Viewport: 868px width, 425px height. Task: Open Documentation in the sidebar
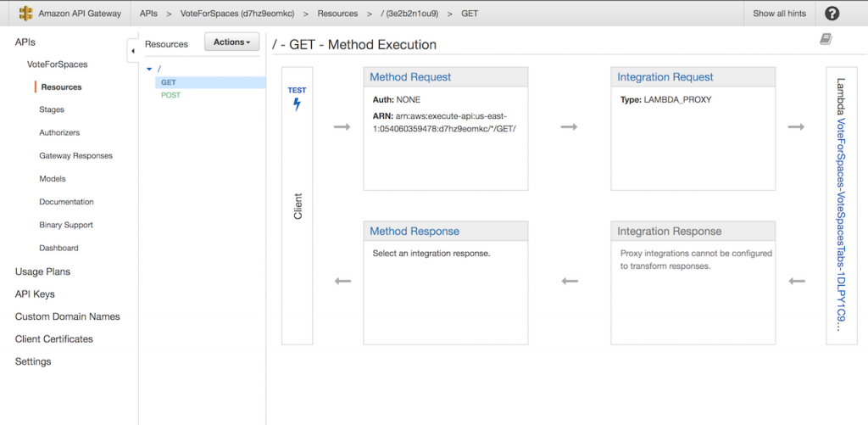66,202
